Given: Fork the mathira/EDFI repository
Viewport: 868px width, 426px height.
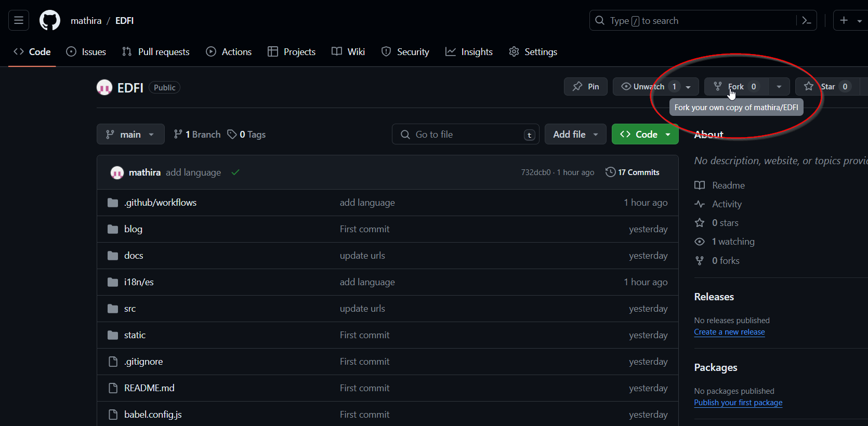Looking at the screenshot, I should [736, 87].
